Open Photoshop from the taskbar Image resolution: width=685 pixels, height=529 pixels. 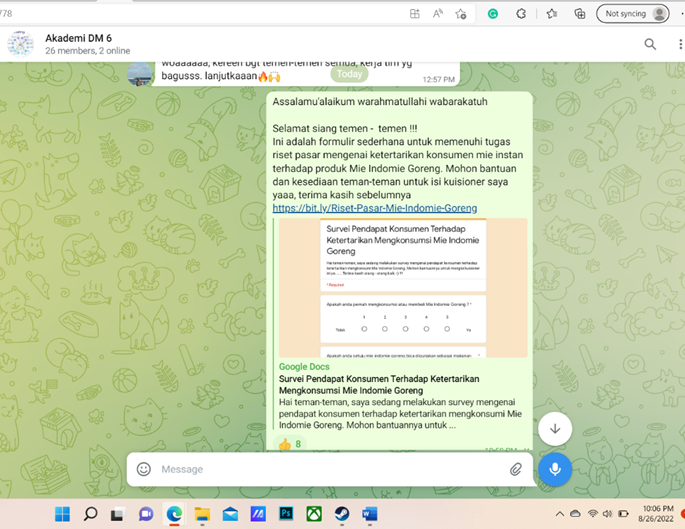tap(286, 513)
